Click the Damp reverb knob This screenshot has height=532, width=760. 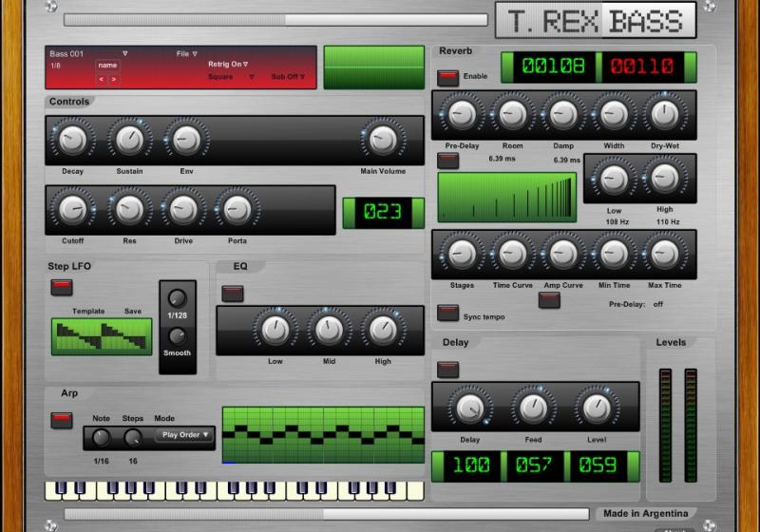(x=563, y=115)
